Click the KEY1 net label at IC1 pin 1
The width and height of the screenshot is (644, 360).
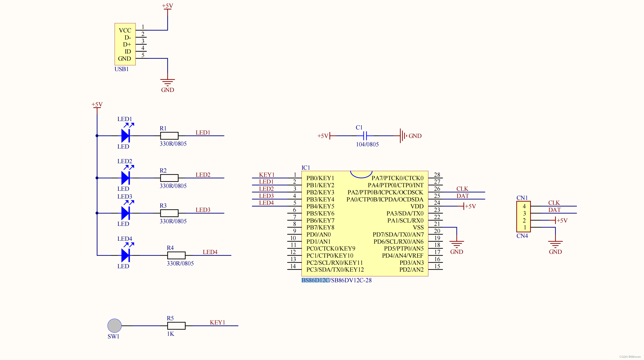point(266,175)
